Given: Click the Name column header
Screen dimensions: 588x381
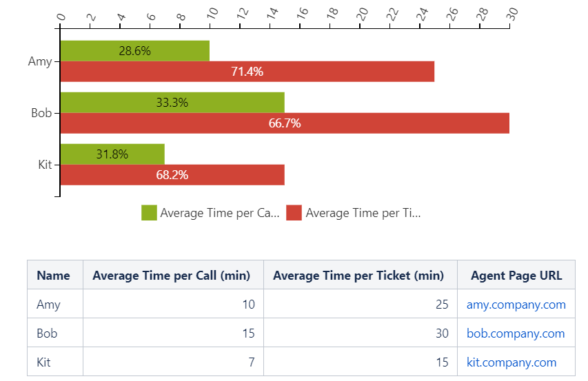Looking at the screenshot, I should click(x=54, y=276).
